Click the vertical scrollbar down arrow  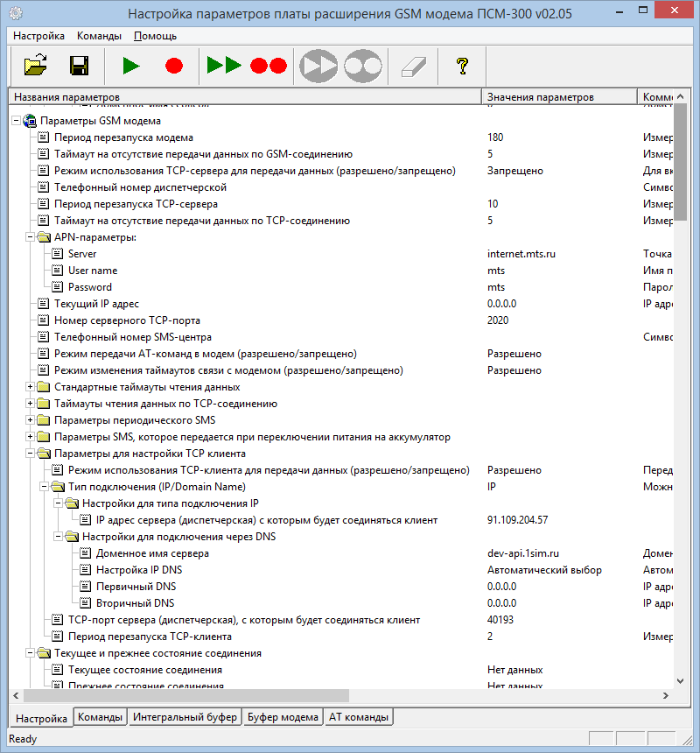point(681,680)
